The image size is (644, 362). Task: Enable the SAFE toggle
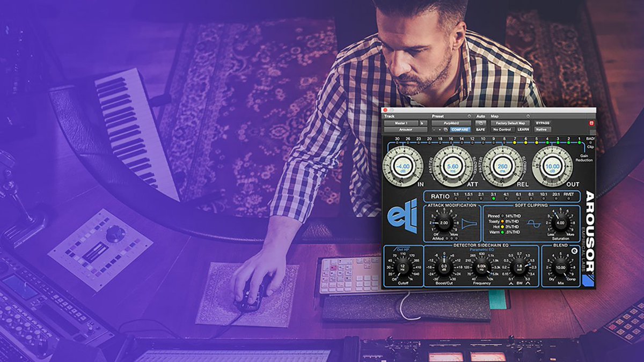(x=480, y=129)
